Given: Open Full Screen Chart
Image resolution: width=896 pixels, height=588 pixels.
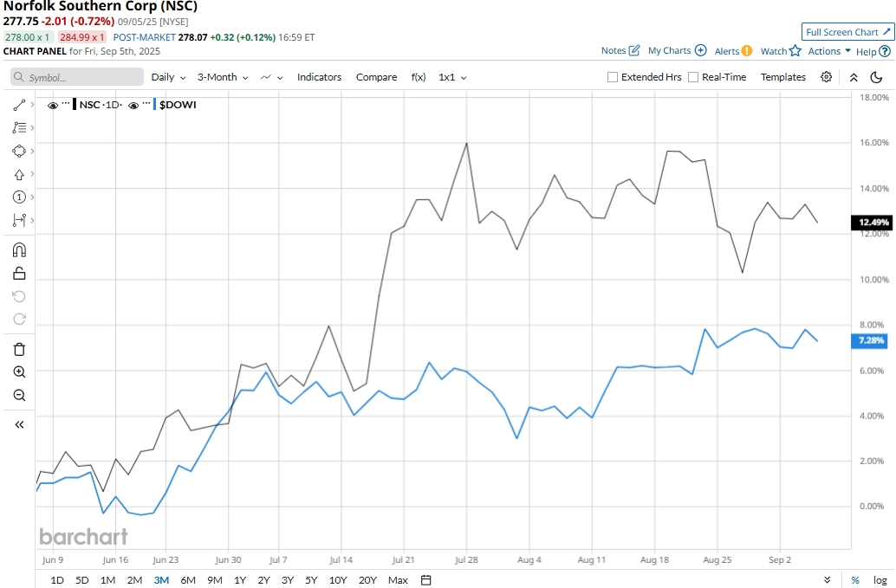Looking at the screenshot, I should [x=847, y=32].
